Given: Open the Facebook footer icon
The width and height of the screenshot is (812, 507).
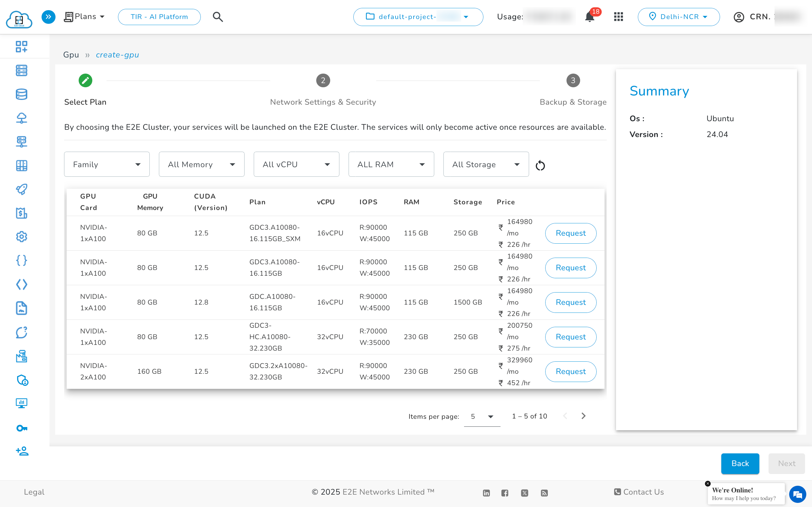Looking at the screenshot, I should click(505, 493).
